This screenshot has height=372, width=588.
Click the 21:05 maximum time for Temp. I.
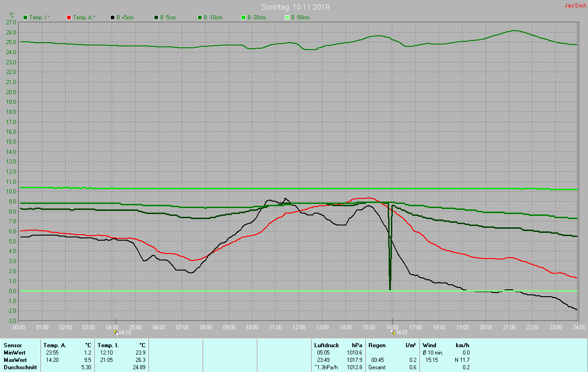point(107,360)
